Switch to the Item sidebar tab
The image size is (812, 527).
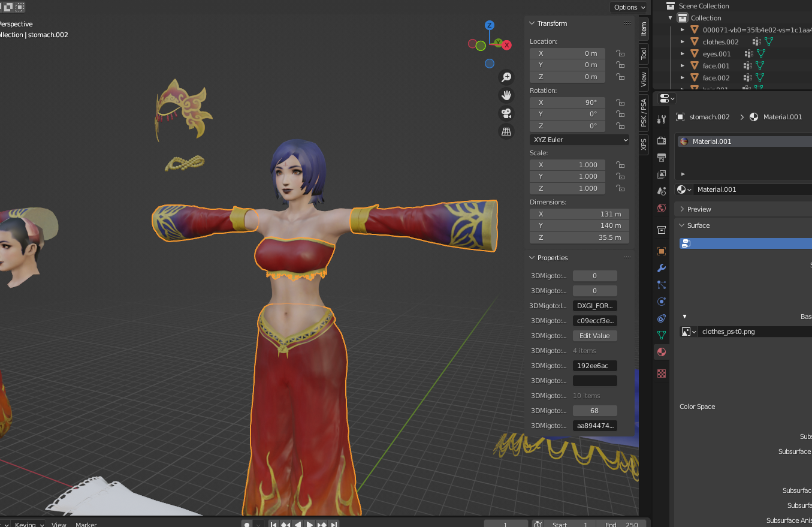click(x=644, y=28)
